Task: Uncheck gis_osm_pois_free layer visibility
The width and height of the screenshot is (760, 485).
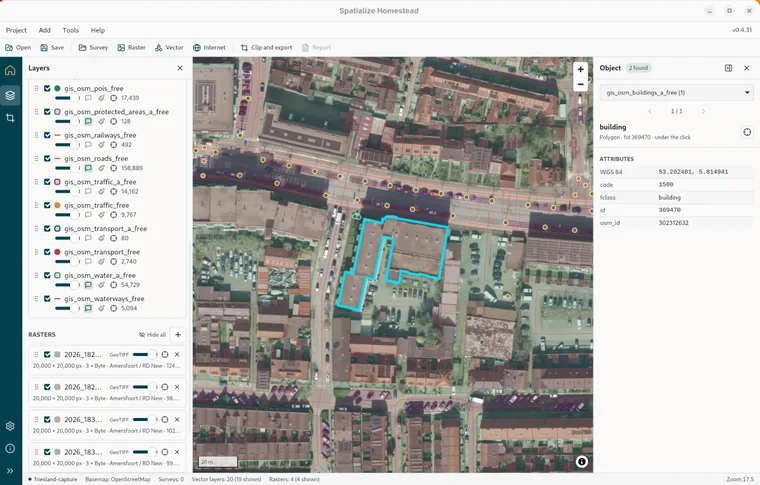Action: [x=48, y=89]
